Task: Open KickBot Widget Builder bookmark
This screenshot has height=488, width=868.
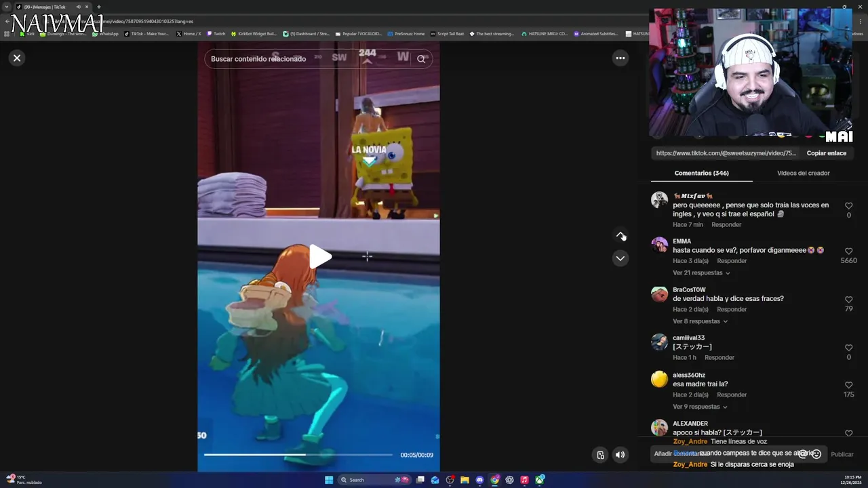Action: coord(254,33)
